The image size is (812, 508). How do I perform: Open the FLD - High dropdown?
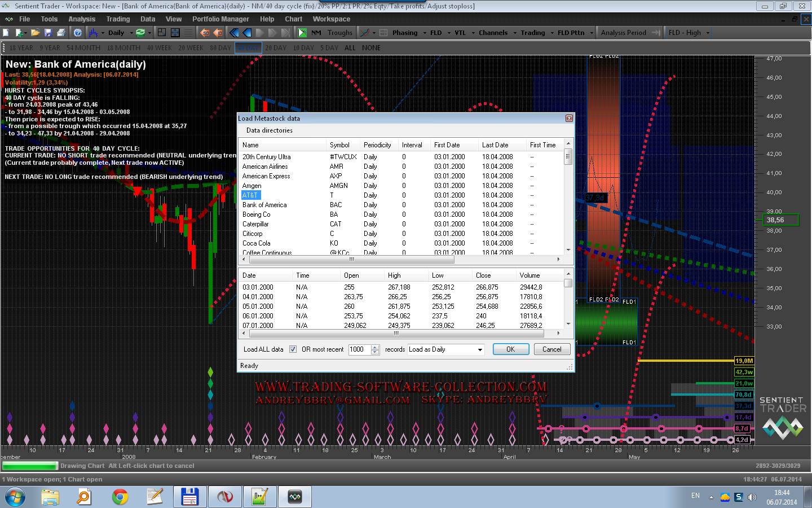pos(708,33)
